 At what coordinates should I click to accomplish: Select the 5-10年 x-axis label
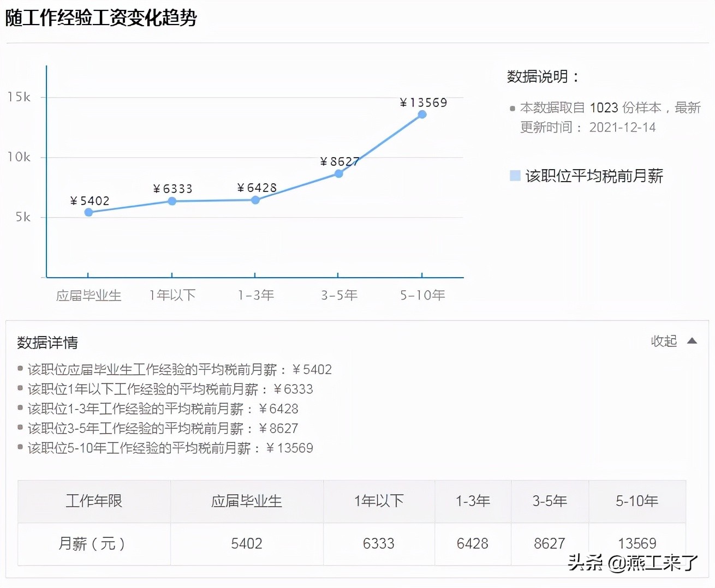[422, 295]
